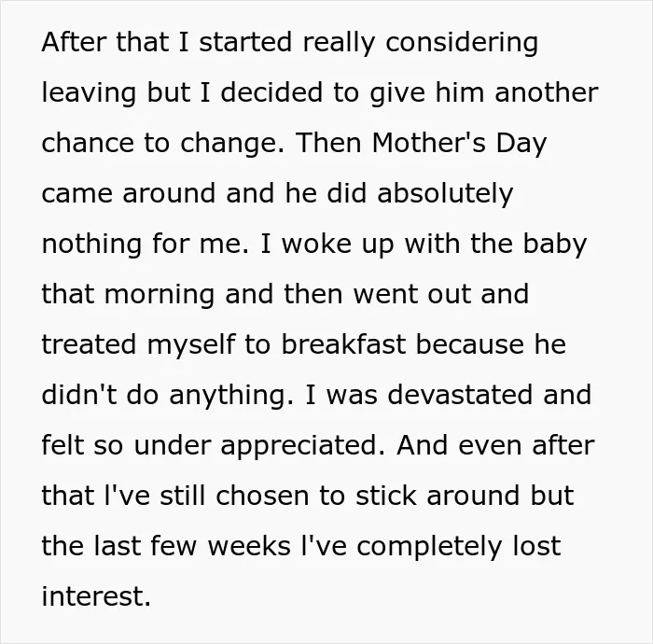Screen dimensions: 653x644
Task: Click the word "stick"
Action: pos(386,496)
